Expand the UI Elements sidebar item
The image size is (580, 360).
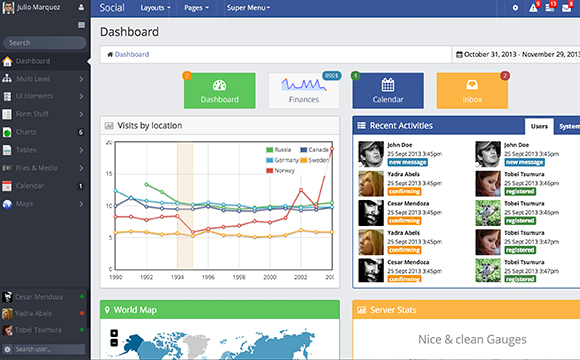click(44, 96)
